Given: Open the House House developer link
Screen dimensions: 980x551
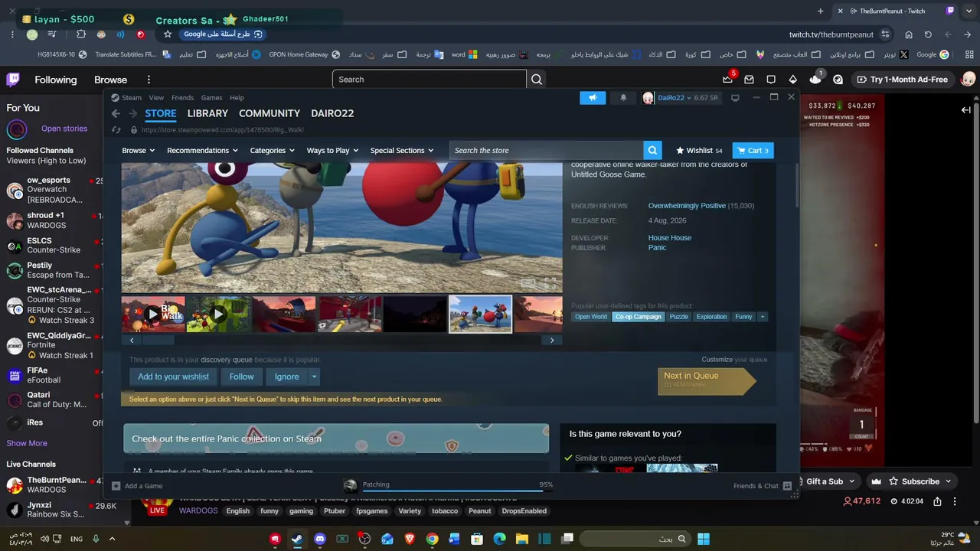Looking at the screenshot, I should click(x=670, y=238).
